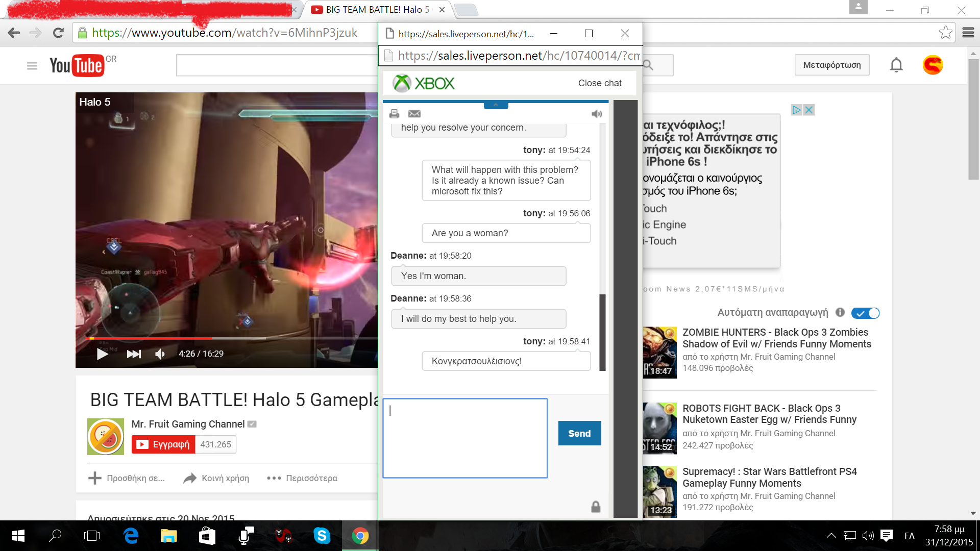Screen dimensions: 980x551
Task: Print the Xbox chat transcript
Action: tap(394, 114)
